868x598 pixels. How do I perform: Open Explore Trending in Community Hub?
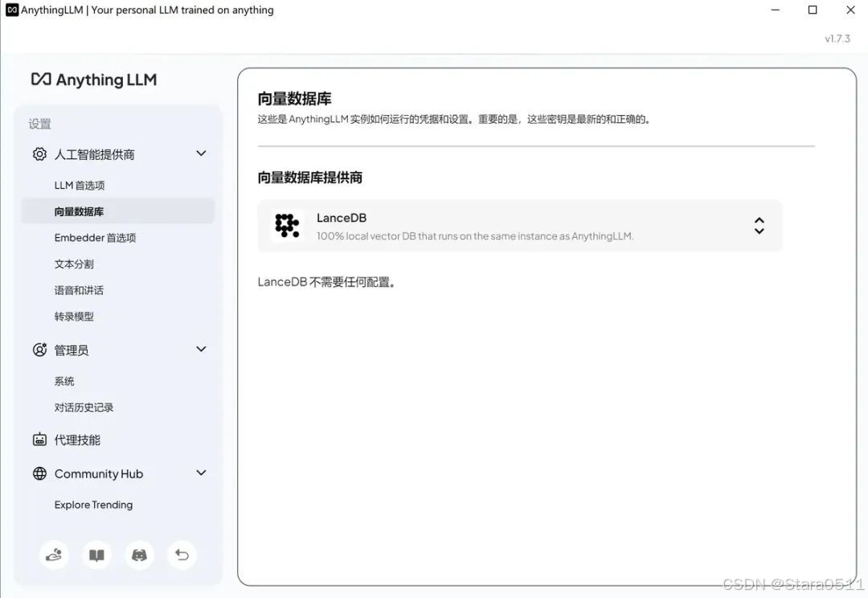[x=93, y=505]
